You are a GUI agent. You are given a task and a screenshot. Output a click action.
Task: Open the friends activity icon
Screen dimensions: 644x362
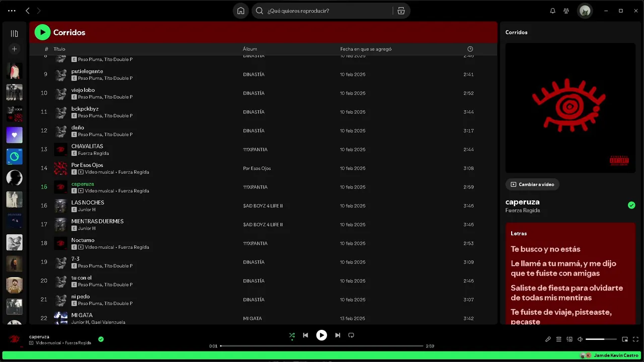point(567,11)
